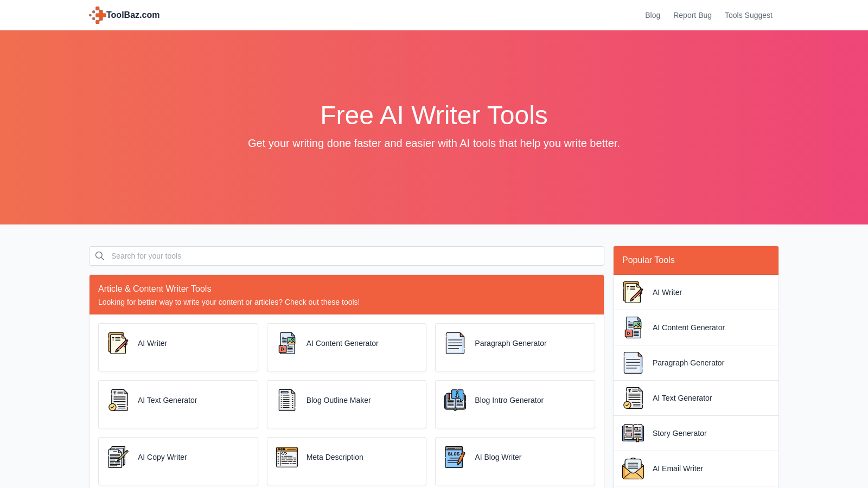Screen dimensions: 868x488
Task: Click the Popular Tools header
Action: tap(696, 260)
